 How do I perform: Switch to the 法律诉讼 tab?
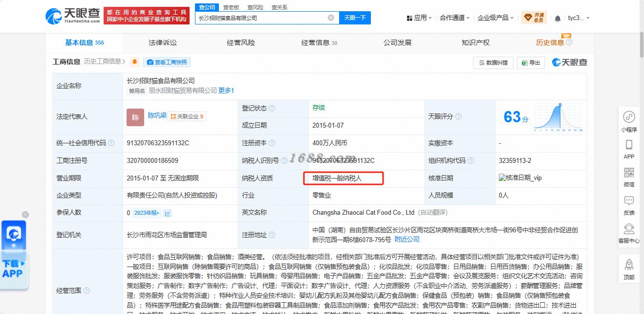163,43
